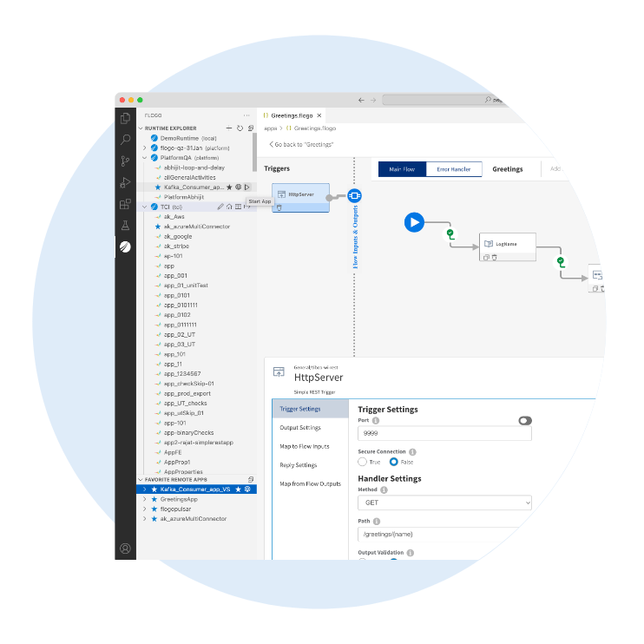Click the blue flow start play button
The height and width of the screenshot is (644, 644).
pos(414,223)
